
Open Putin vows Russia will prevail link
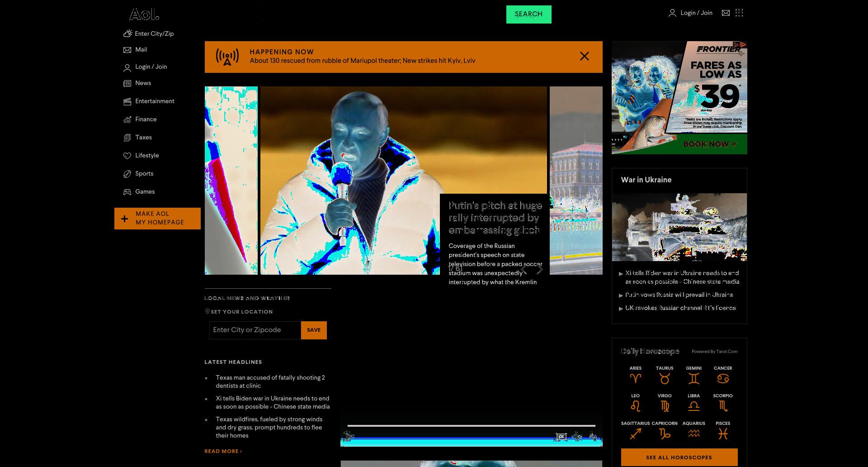pyautogui.click(x=679, y=295)
